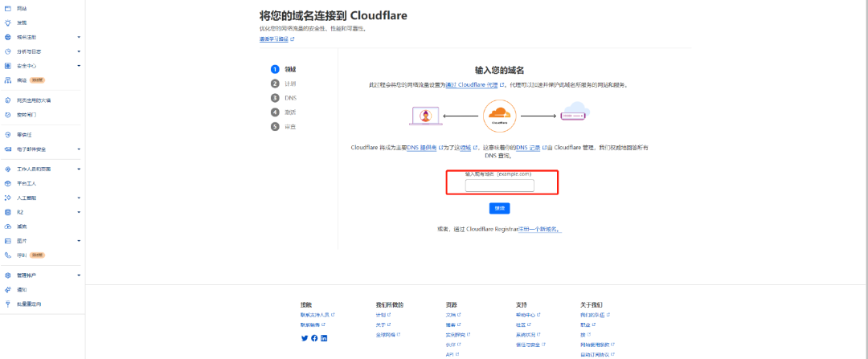Expand the 安全中心 sidebar arrow
The image size is (868, 359).
pos(79,66)
